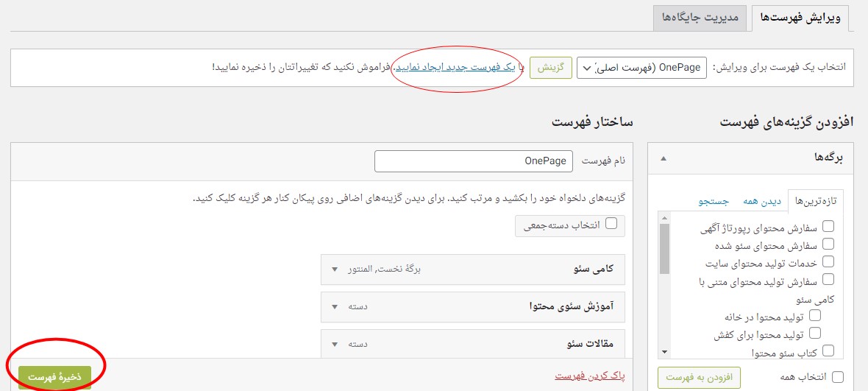Expand the آموزش سئوی محتوا item arrow
This screenshot has height=391, width=868.
tap(335, 307)
